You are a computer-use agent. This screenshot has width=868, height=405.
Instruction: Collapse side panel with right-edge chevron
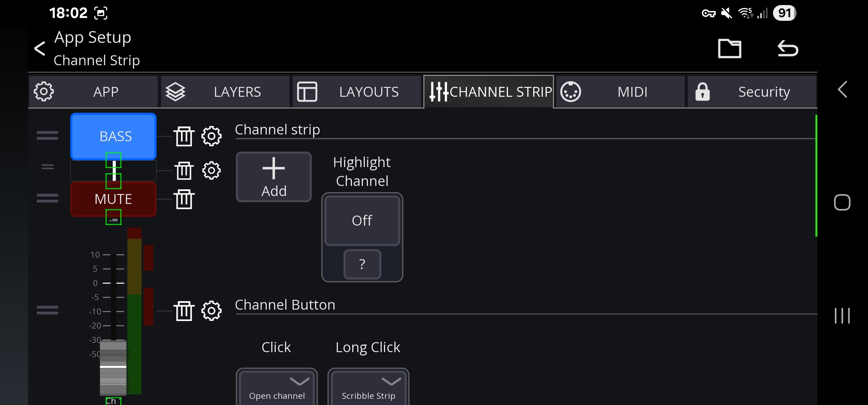(x=842, y=90)
